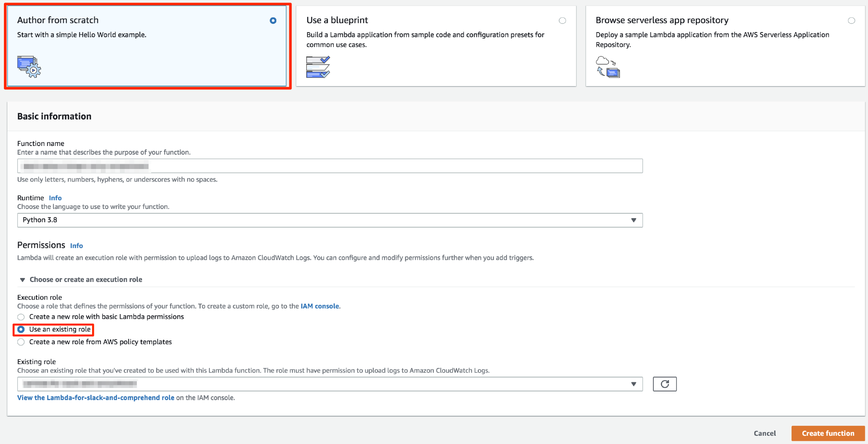View the Lambda-for-slack-and-comprehend role link
This screenshot has width=868, height=444.
pos(96,398)
